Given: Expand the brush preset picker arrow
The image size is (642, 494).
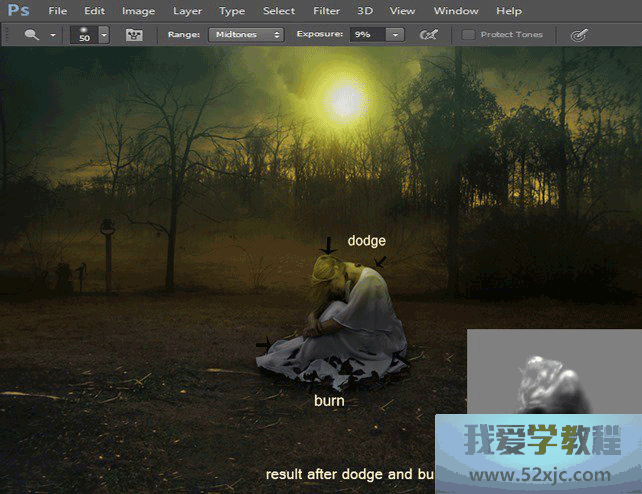Looking at the screenshot, I should (x=104, y=35).
